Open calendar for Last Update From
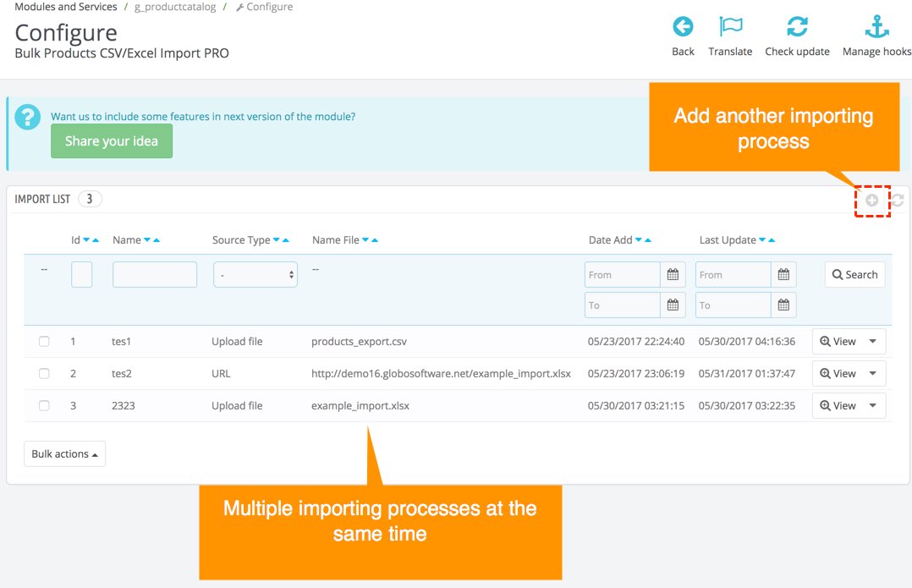Image resolution: width=912 pixels, height=588 pixels. [x=783, y=274]
